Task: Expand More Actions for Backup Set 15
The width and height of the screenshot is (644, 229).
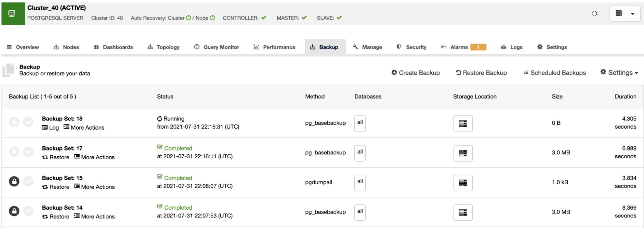Action: click(x=94, y=187)
